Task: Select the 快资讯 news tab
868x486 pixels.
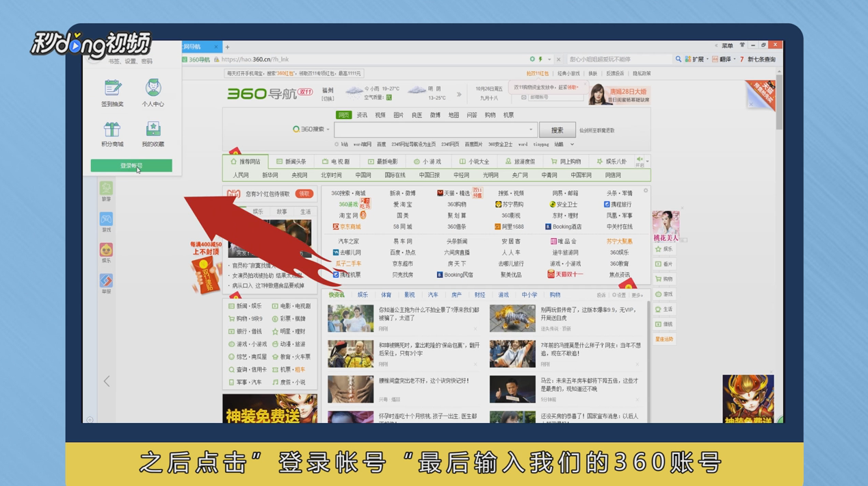Action: click(336, 295)
